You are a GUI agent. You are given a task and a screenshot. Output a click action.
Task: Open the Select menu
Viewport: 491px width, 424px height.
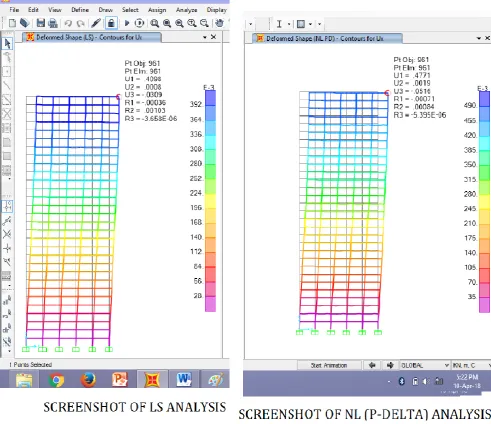pos(130,10)
